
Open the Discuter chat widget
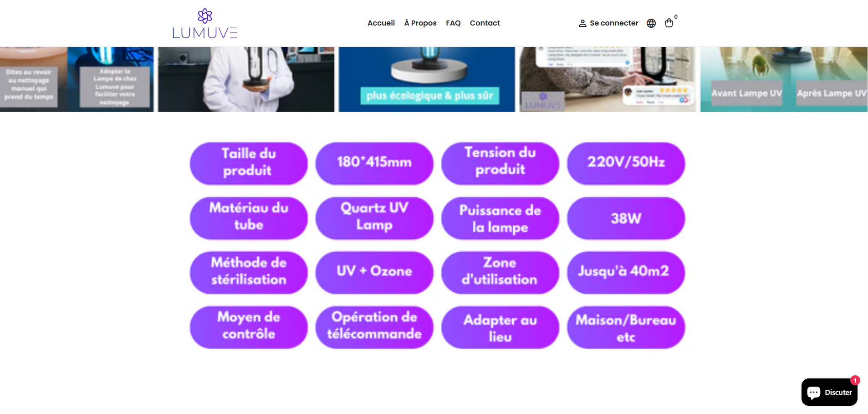click(829, 392)
